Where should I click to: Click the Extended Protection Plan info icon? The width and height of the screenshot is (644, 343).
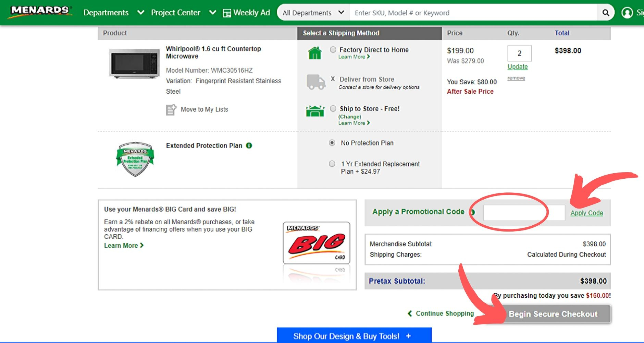tap(249, 145)
